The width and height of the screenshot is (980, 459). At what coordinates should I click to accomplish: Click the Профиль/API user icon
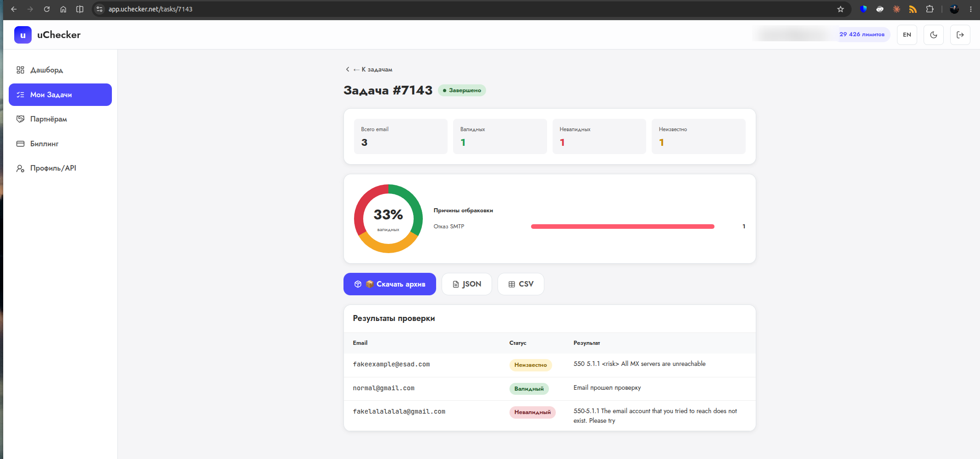point(20,168)
